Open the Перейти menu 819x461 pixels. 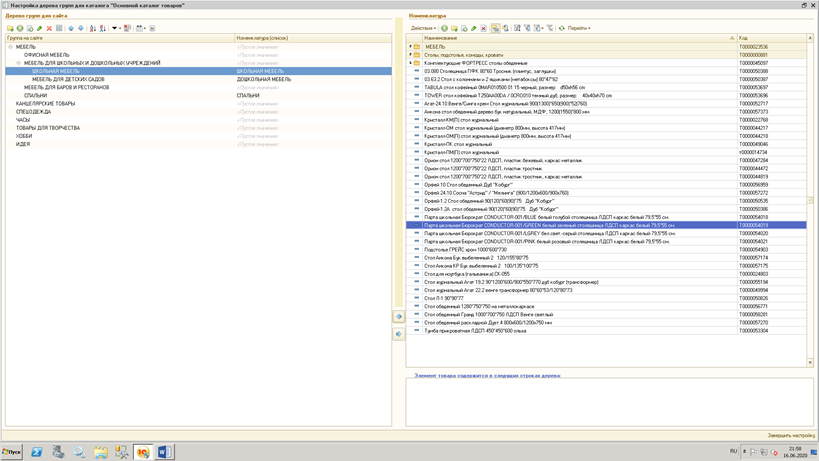pyautogui.click(x=579, y=28)
